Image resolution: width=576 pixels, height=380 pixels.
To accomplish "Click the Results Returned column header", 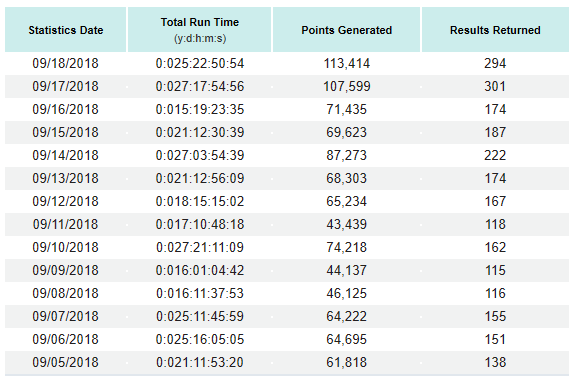I will click(x=495, y=30).
